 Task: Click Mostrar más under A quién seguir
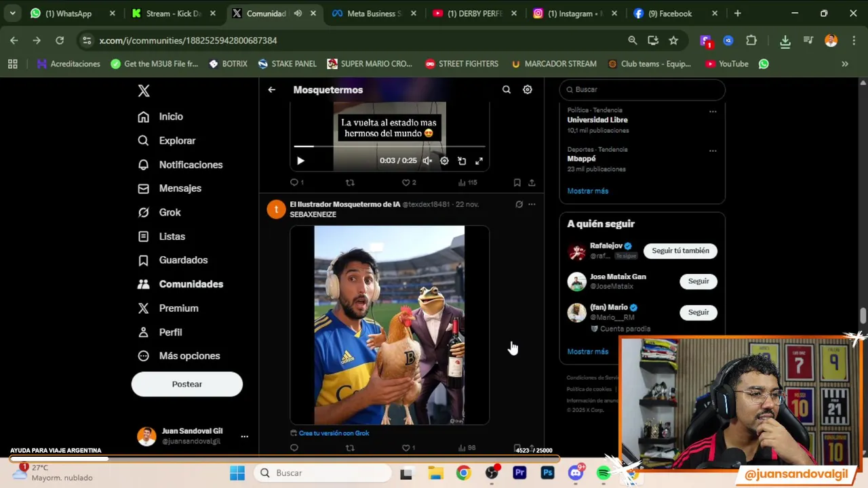[x=588, y=352]
